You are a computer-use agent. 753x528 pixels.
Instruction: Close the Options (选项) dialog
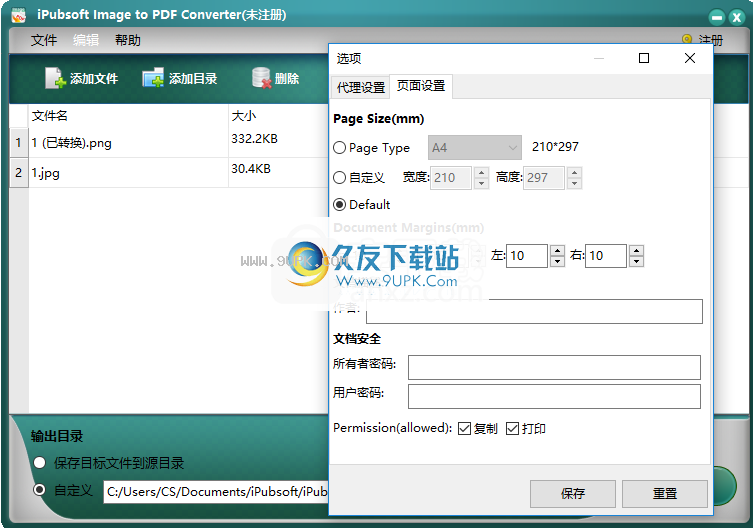pyautogui.click(x=690, y=58)
